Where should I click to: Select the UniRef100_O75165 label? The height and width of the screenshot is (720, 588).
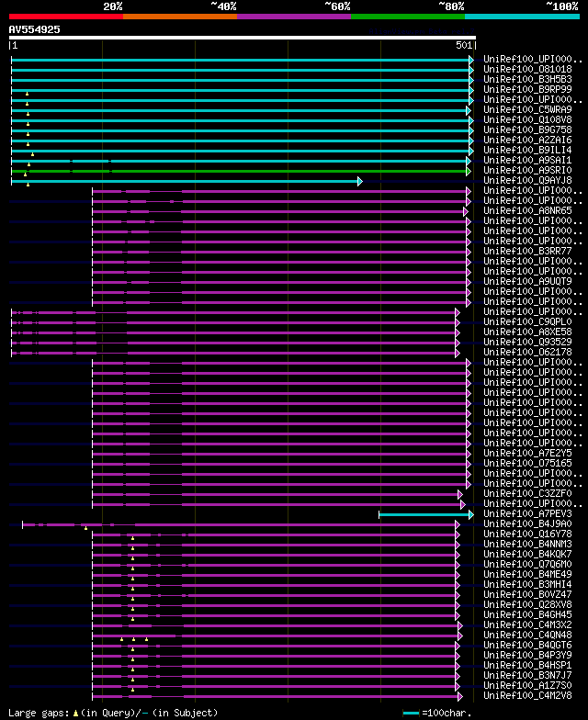pyautogui.click(x=527, y=463)
